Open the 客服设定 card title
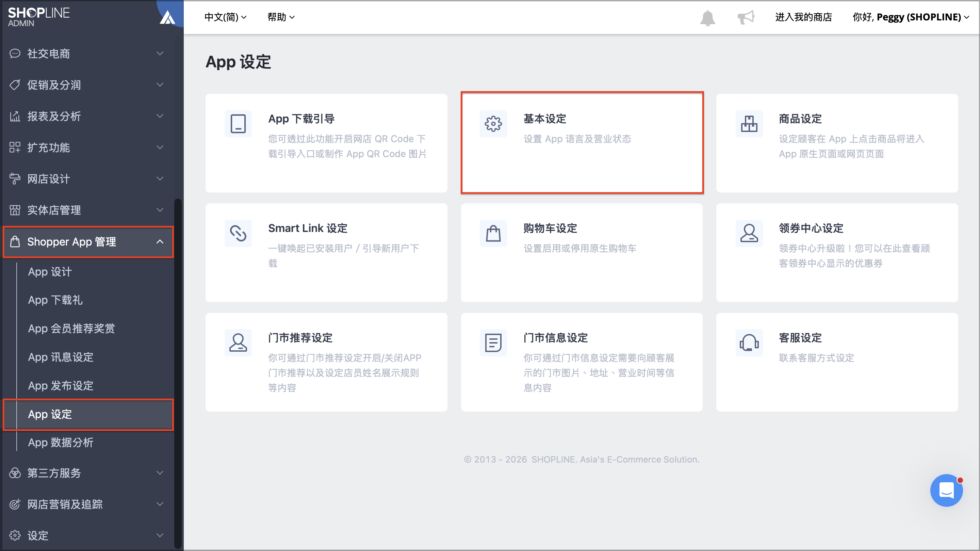This screenshot has height=551, width=980. pyautogui.click(x=800, y=338)
